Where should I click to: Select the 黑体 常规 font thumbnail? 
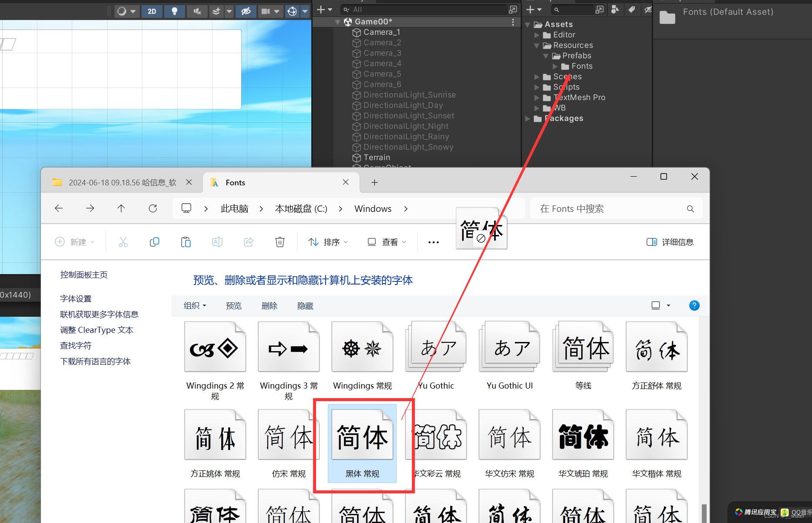362,443
